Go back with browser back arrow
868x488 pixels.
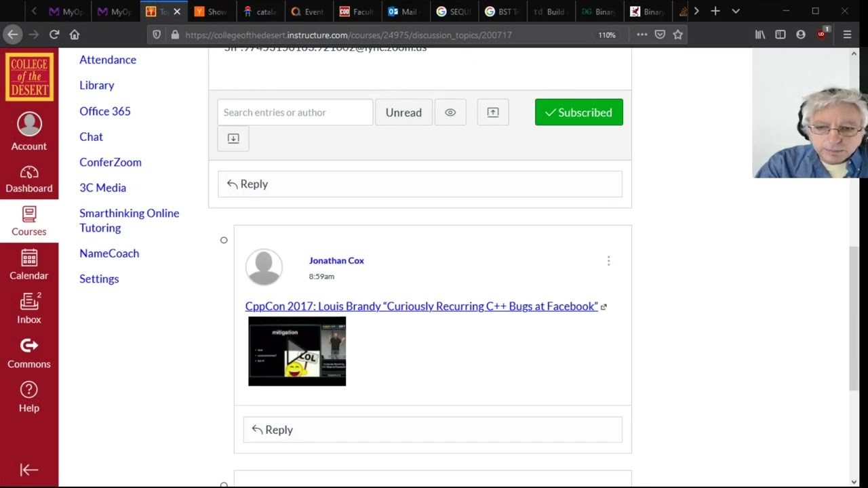point(12,35)
